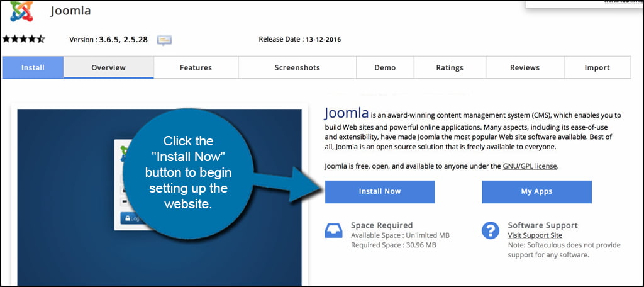The image size is (644, 287).
Task: Click the Space Required heading
Action: tap(382, 225)
